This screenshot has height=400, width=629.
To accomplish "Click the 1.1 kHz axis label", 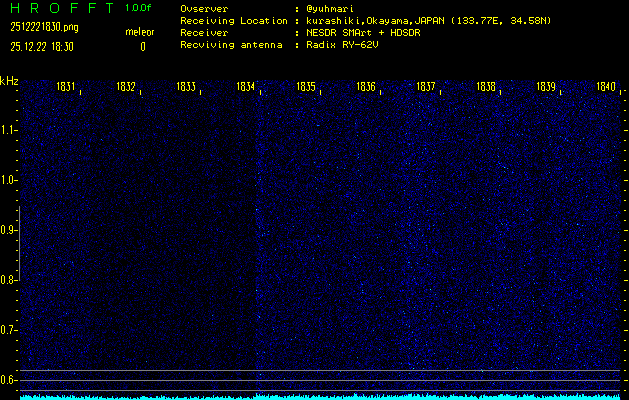I will click(8, 130).
